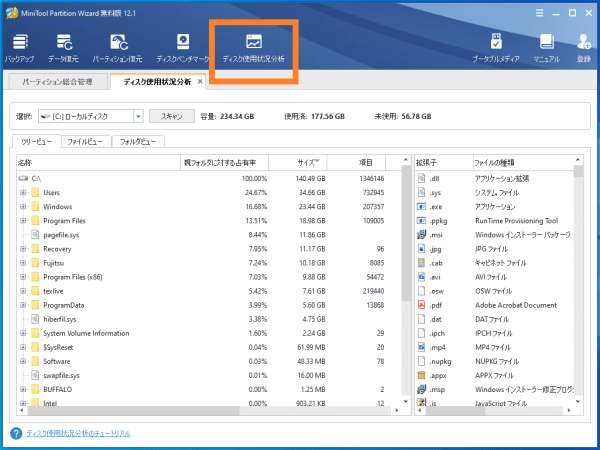600x450 pixels.
Task: Start ディスクベンチマーク disk benchmark
Action: (183, 49)
